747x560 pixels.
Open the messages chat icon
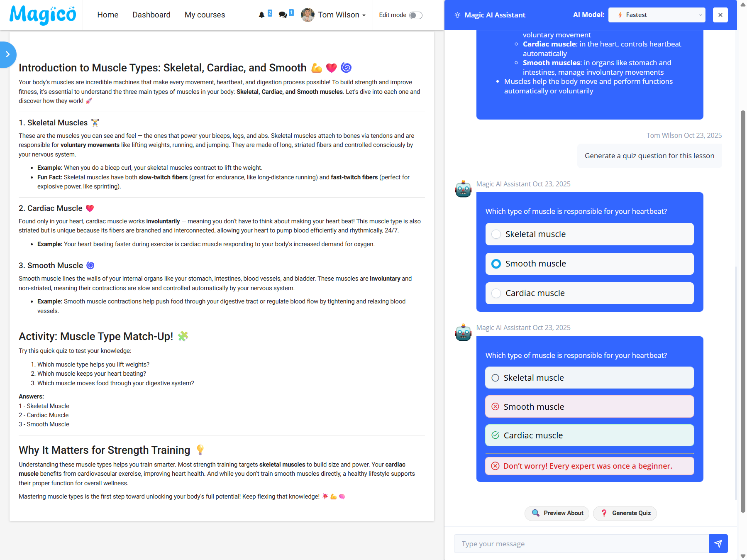pyautogui.click(x=283, y=15)
